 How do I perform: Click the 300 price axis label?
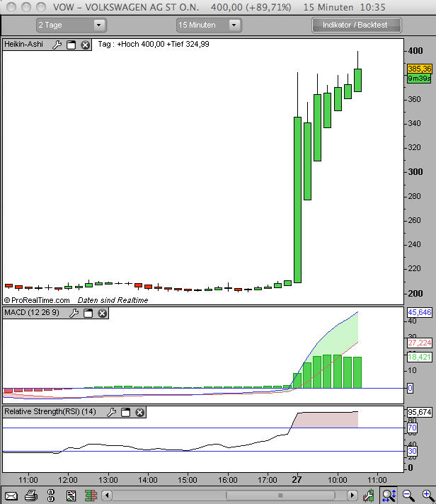[415, 171]
